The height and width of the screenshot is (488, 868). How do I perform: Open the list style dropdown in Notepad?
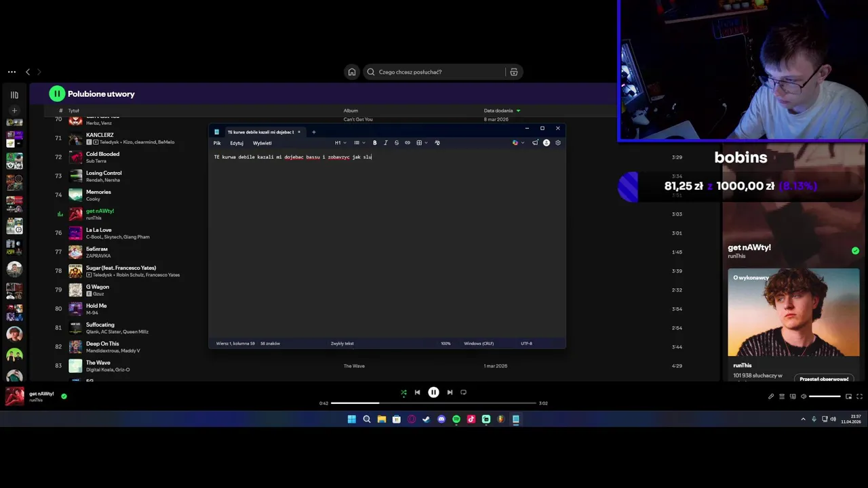[x=359, y=143]
